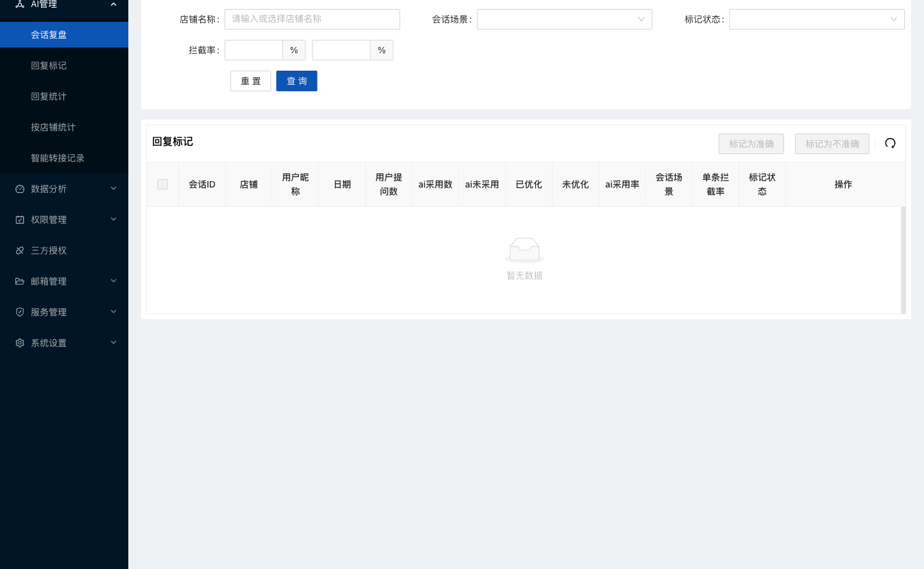This screenshot has width=924, height=569.
Task: Collapse the AI管理 menu chevron
Action: [114, 4]
